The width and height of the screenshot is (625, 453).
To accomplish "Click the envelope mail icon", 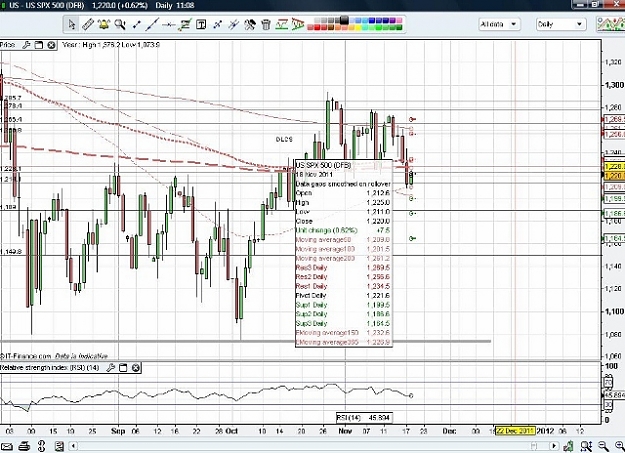I will click(7, 446).
